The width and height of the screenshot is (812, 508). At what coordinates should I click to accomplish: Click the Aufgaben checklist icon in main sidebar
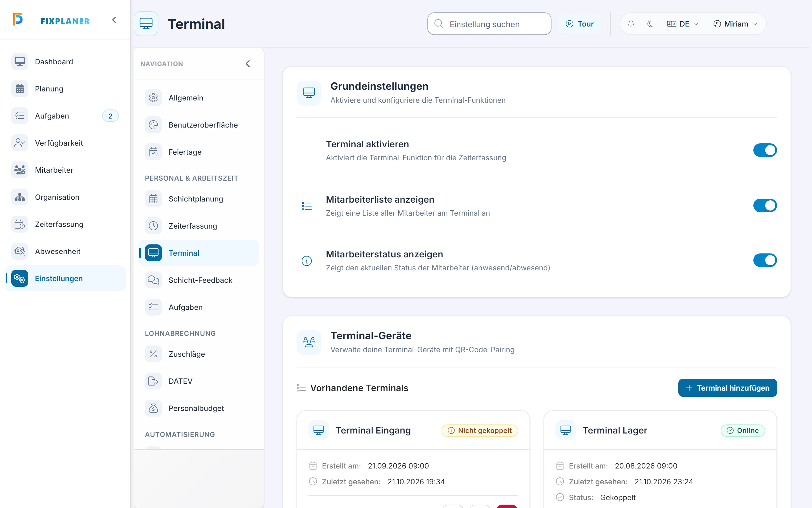click(x=20, y=116)
